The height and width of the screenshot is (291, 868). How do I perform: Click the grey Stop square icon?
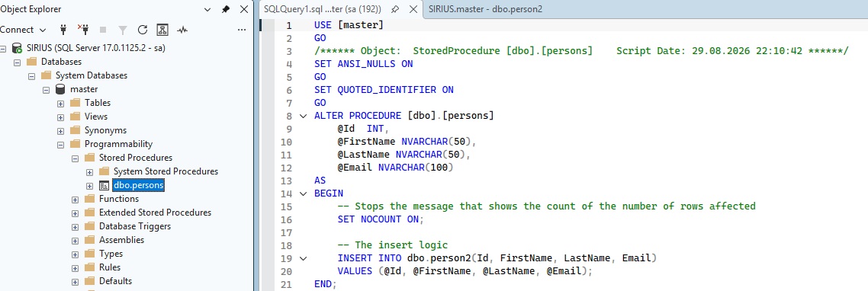click(x=103, y=30)
